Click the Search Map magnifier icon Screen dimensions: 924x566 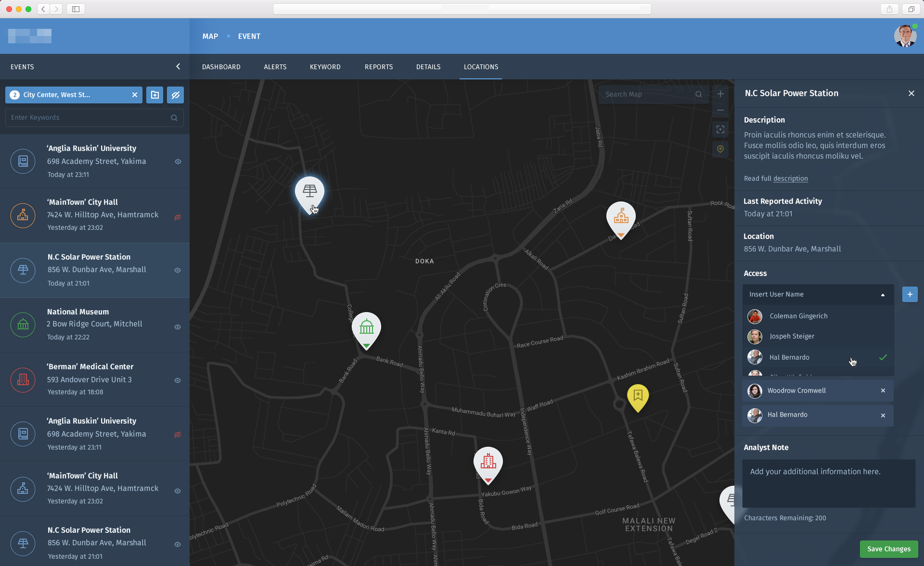click(x=698, y=94)
